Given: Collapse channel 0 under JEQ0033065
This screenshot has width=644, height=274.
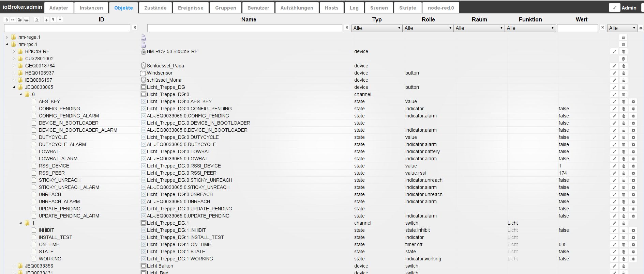Looking at the screenshot, I should pyautogui.click(x=20, y=95).
